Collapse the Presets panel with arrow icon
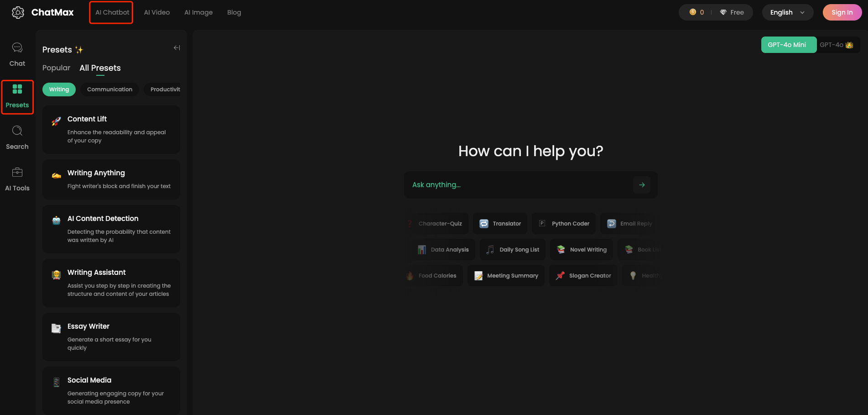This screenshot has height=415, width=868. pos(177,48)
